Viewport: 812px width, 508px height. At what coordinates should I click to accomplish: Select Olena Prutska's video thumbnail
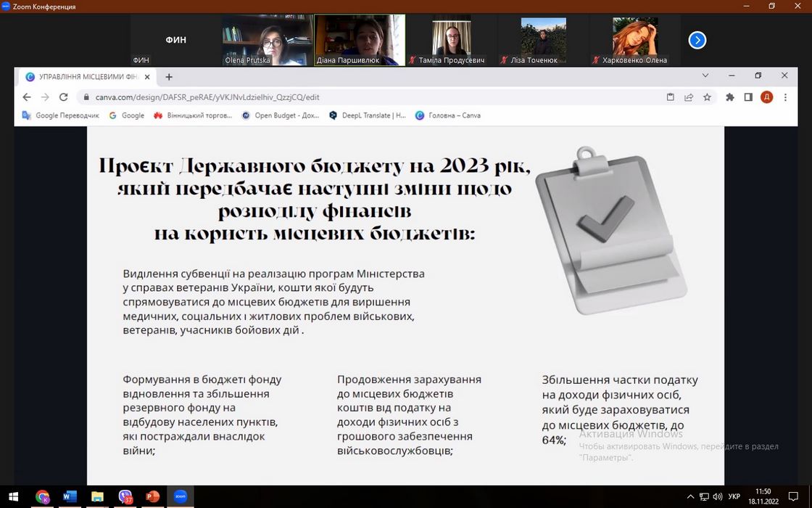[268, 40]
